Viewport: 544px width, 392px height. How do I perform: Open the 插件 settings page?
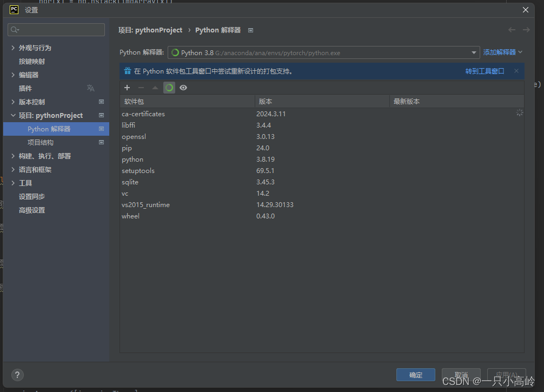[25, 89]
